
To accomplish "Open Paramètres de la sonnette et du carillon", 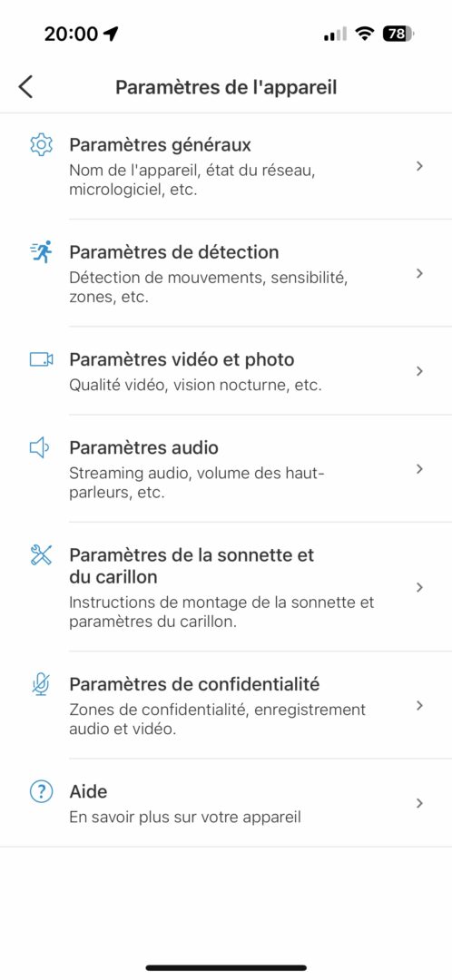I will pos(226,587).
